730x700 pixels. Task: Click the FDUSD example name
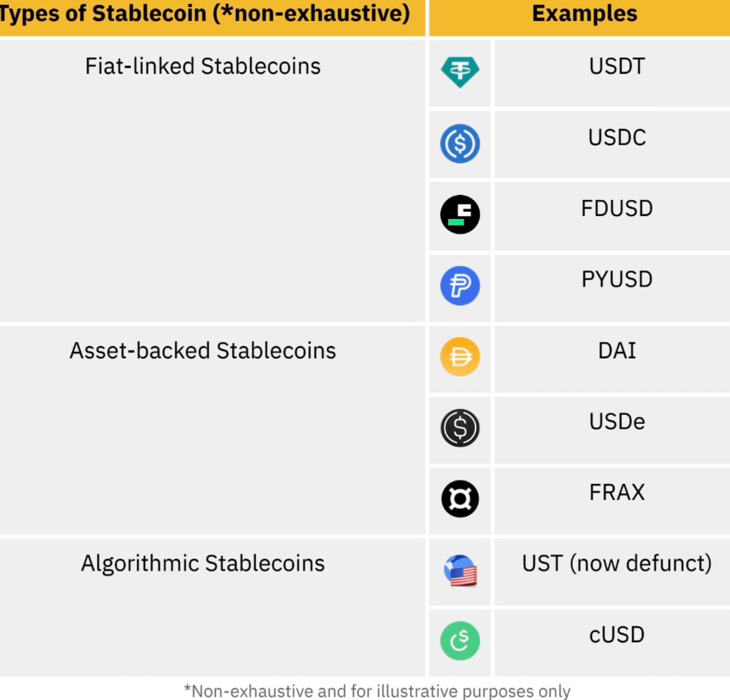click(x=617, y=209)
